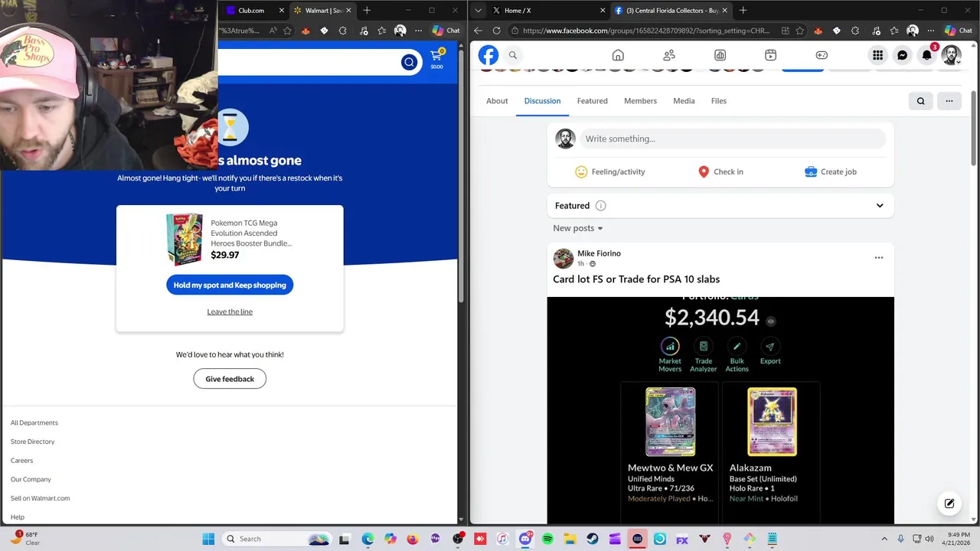
Task: Click the Mewtwo & Mew GX card image
Action: pos(670,422)
